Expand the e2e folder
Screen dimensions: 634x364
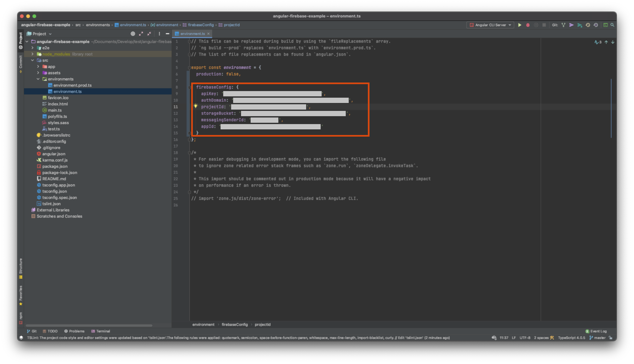pos(32,48)
